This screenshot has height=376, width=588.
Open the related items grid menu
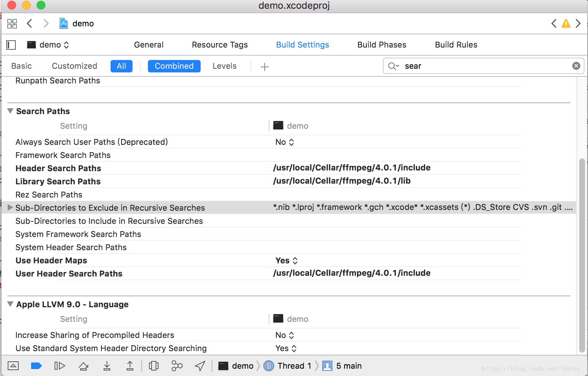12,24
